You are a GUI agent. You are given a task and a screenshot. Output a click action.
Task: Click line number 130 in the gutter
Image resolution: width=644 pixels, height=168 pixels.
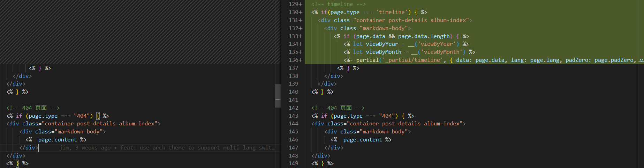pyautogui.click(x=294, y=12)
